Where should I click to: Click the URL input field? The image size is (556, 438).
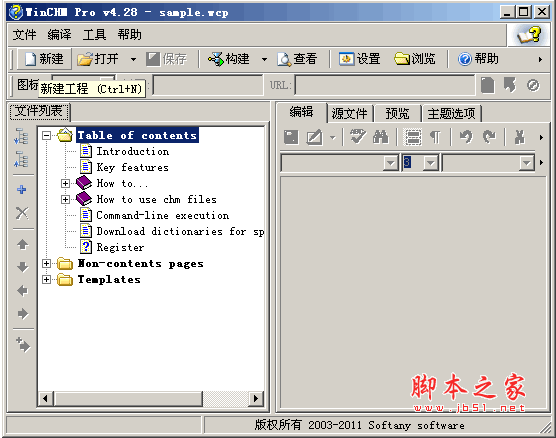[384, 85]
